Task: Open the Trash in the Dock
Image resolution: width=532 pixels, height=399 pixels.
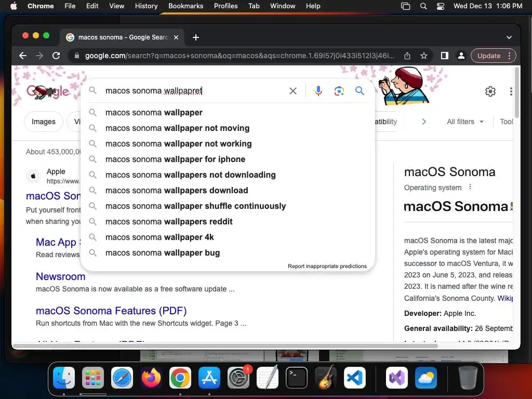Action: click(468, 378)
